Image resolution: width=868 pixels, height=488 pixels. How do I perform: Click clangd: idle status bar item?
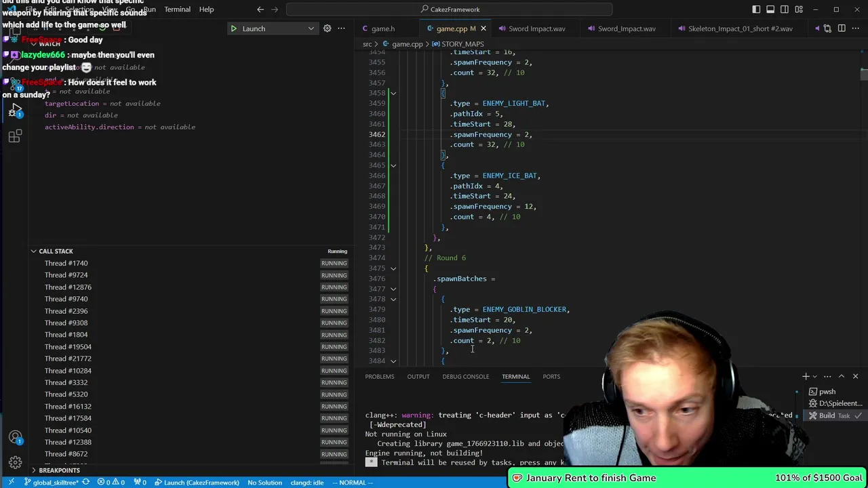tap(307, 483)
